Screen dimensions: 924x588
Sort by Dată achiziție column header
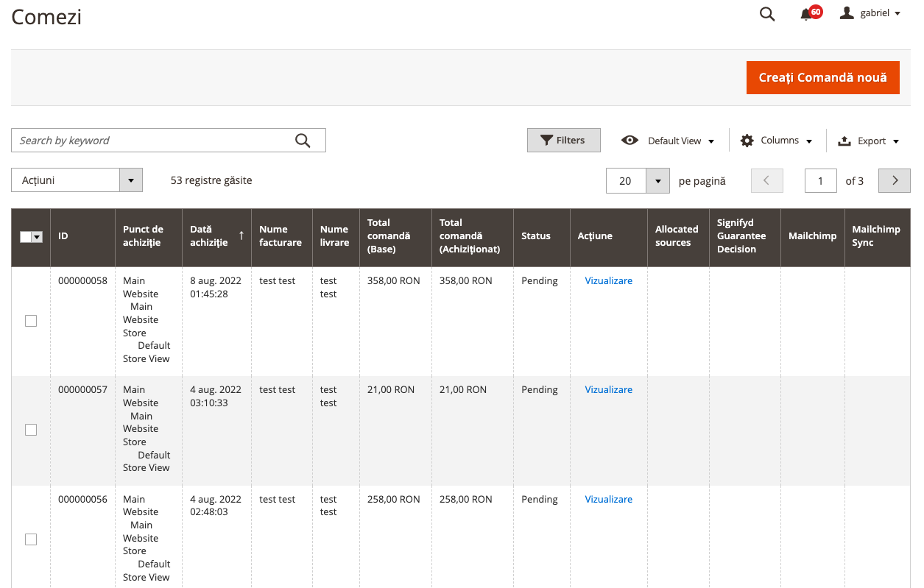point(216,237)
